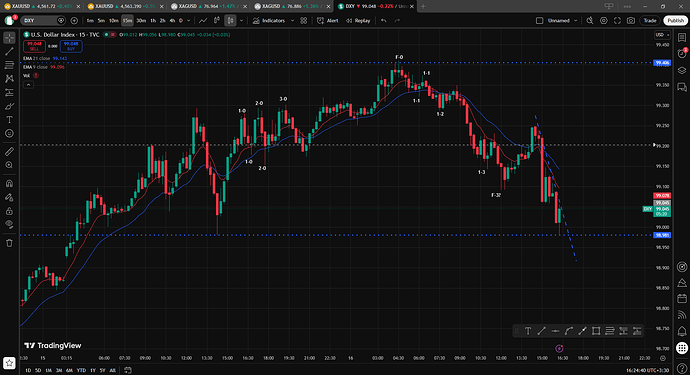Viewport: 690px width, 375px height.
Task: Open the favorites star toolbar
Action: [x=9, y=363]
